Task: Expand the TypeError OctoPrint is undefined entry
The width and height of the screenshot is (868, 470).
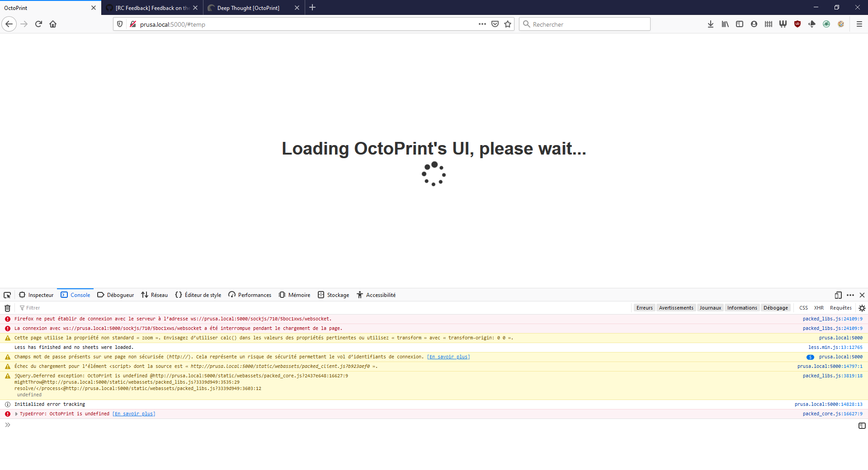Action: (x=17, y=414)
